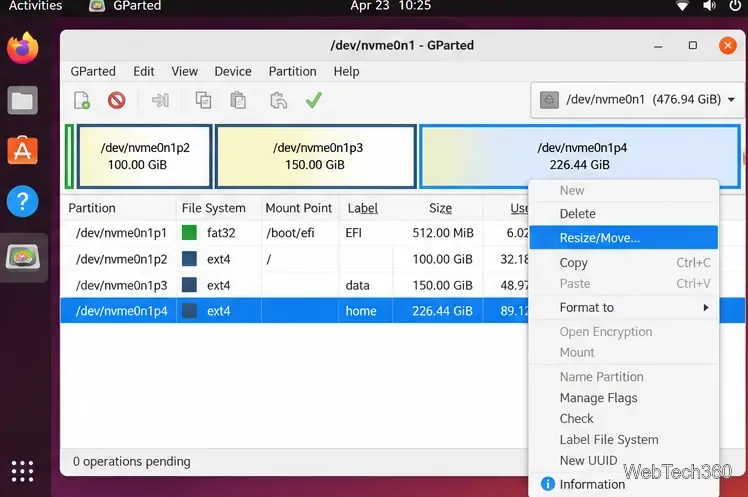
Task: Select the /dev/nvme0n1p2 row
Action: click(x=295, y=259)
